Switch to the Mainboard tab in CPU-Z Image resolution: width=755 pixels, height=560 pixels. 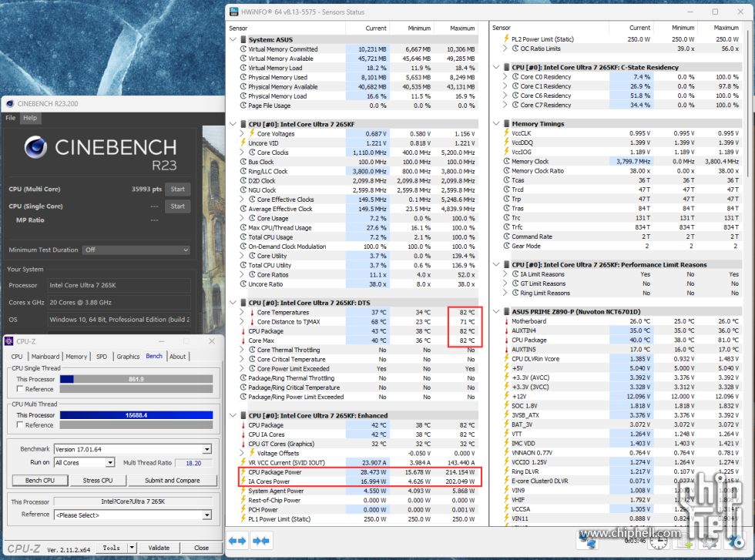45,357
